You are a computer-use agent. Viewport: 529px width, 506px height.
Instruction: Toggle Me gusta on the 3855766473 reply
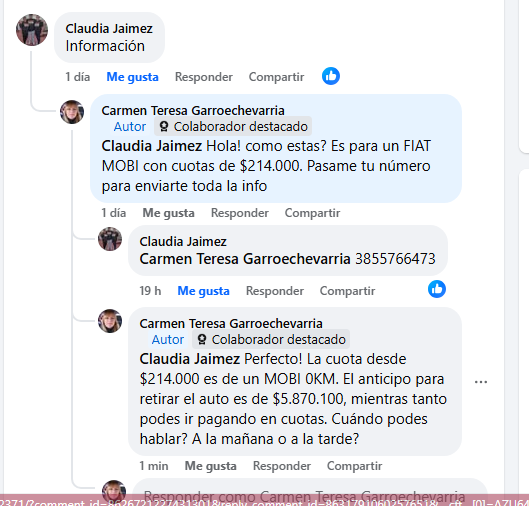203,291
